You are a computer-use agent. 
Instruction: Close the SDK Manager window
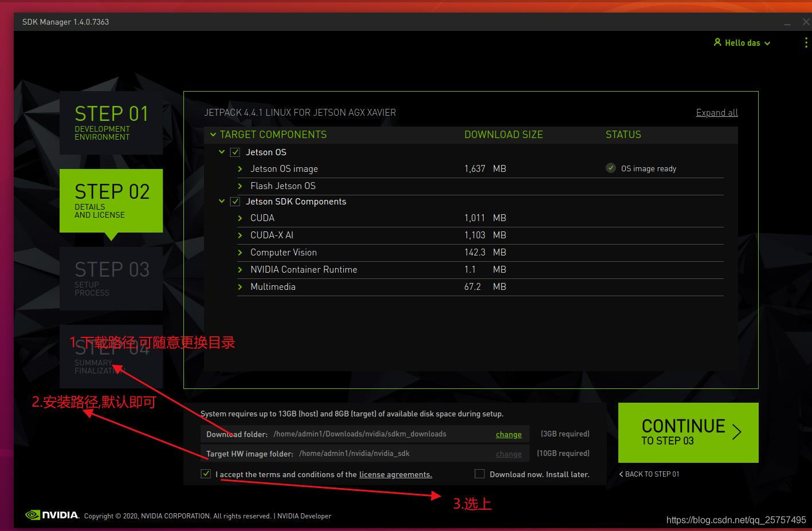[806, 22]
